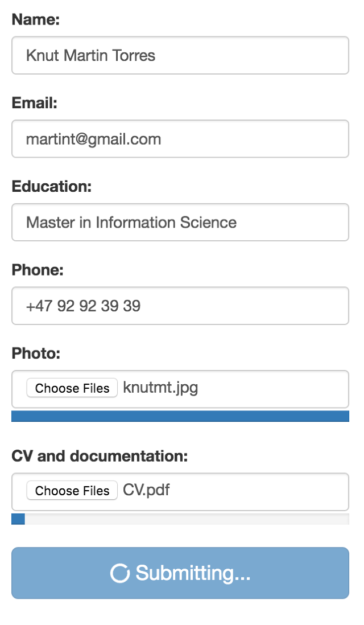Click the Photo: label
364x625 pixels.
[36, 353]
